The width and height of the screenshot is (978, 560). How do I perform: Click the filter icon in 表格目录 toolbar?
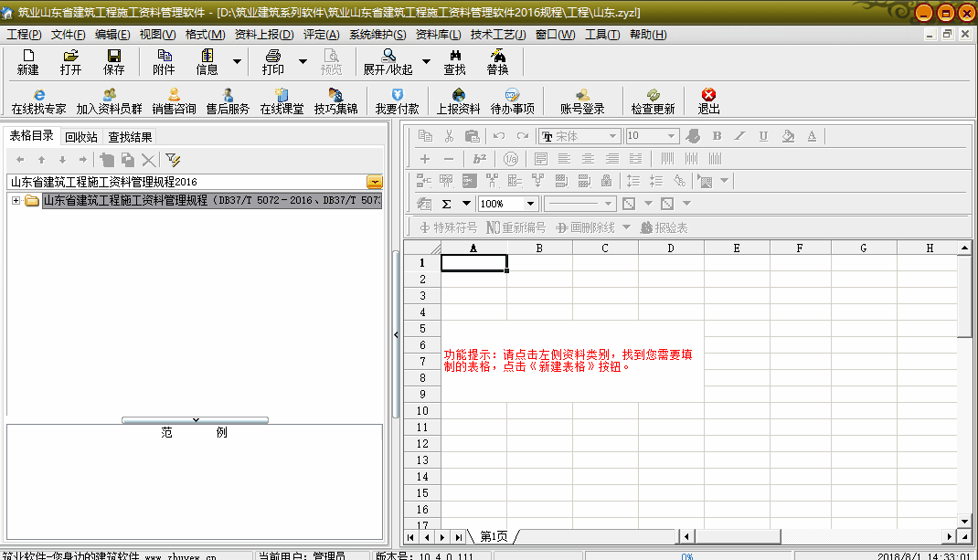click(x=173, y=160)
